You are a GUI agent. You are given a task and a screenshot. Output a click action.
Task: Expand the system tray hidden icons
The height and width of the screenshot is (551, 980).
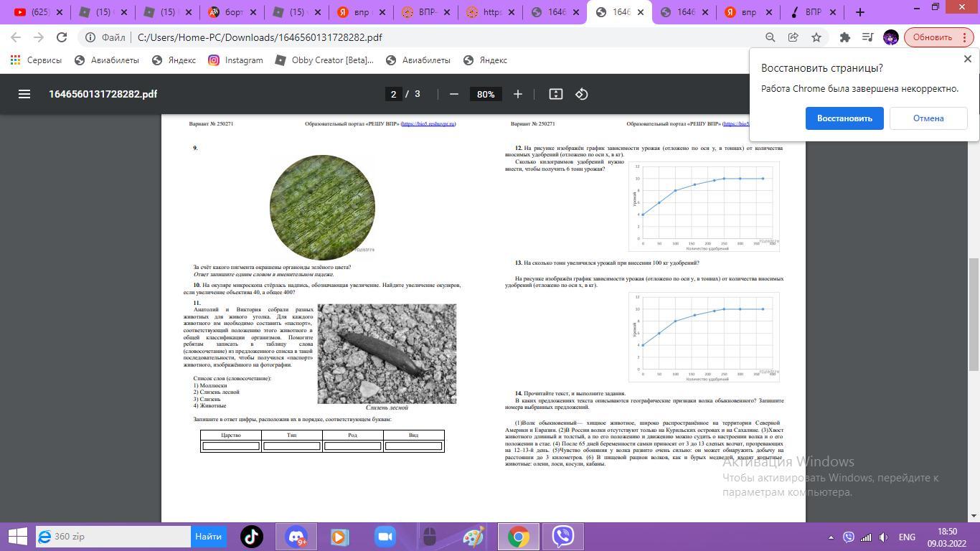pos(831,537)
